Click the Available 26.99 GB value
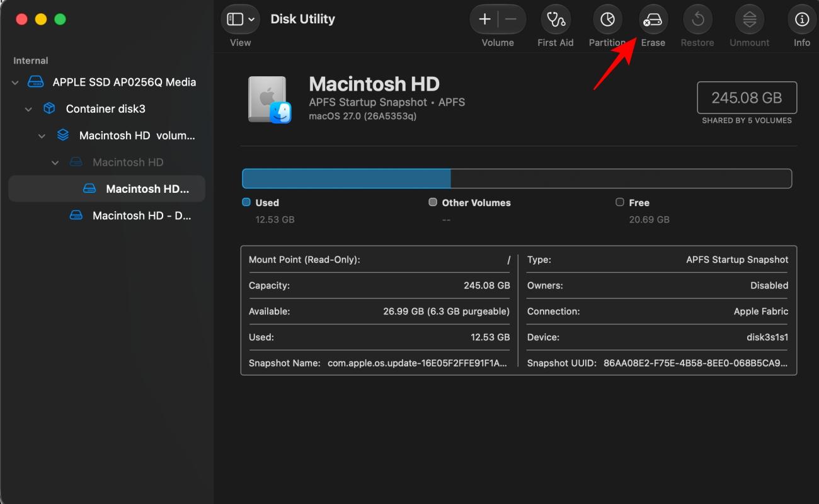Image resolution: width=819 pixels, height=504 pixels. click(x=447, y=311)
